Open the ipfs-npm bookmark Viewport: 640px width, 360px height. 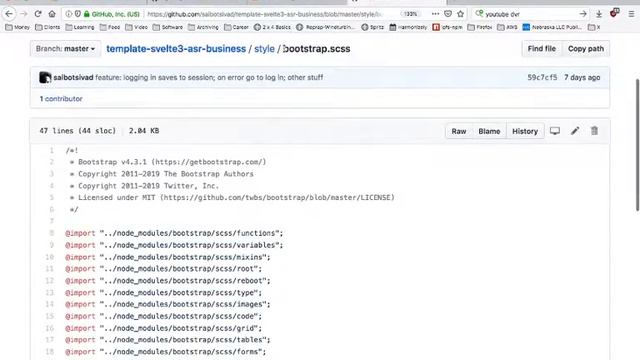[x=447, y=27]
